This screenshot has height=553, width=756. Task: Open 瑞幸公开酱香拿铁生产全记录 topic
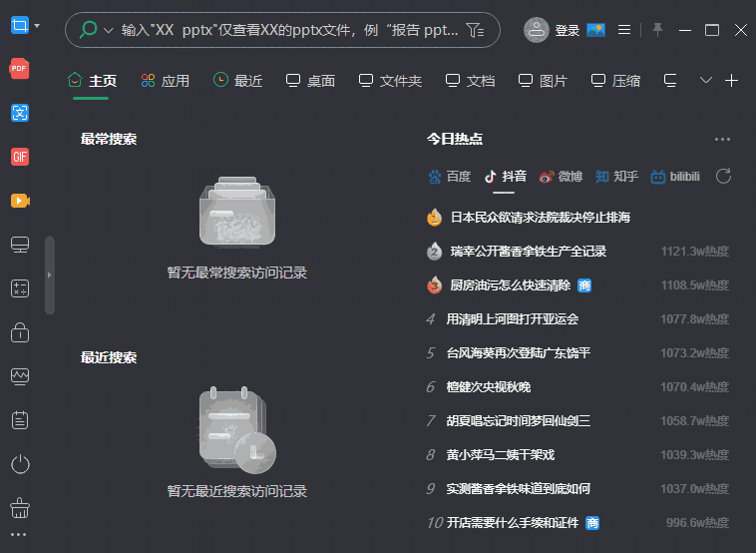pos(529,252)
